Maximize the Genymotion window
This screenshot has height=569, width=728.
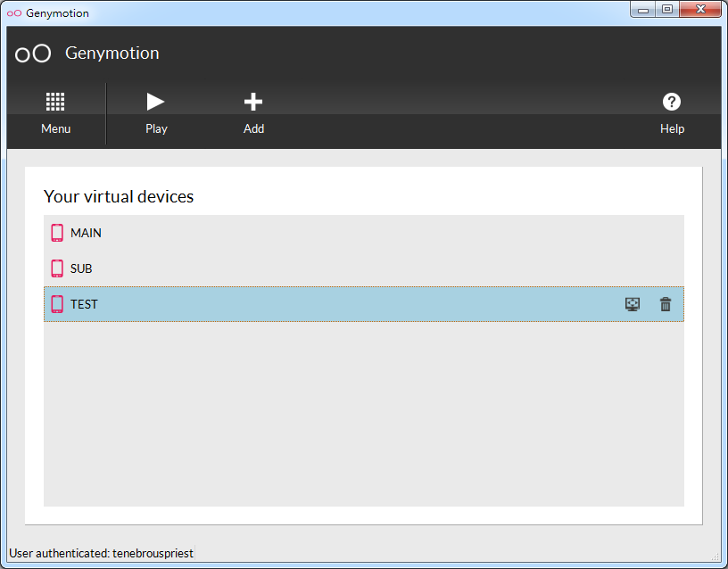coord(666,10)
